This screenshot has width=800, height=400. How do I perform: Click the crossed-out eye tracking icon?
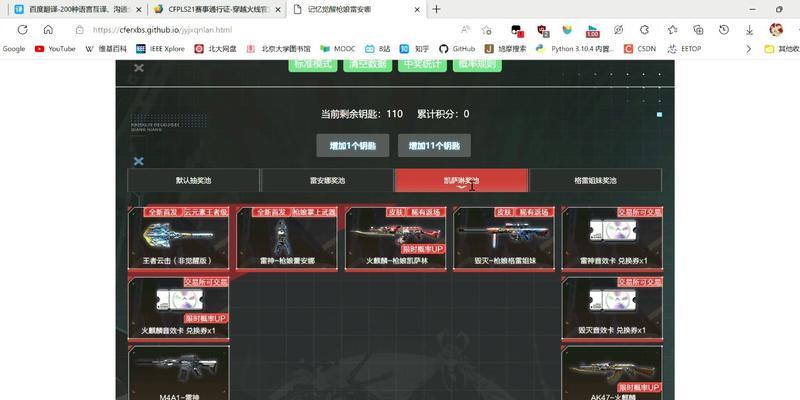(618, 30)
